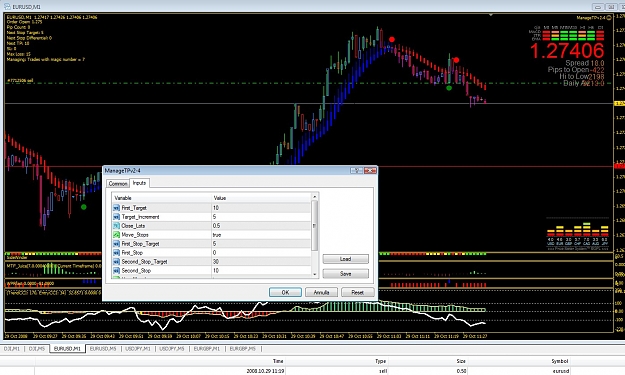Click the Reset button
This screenshot has height=375, width=625.
358,293
